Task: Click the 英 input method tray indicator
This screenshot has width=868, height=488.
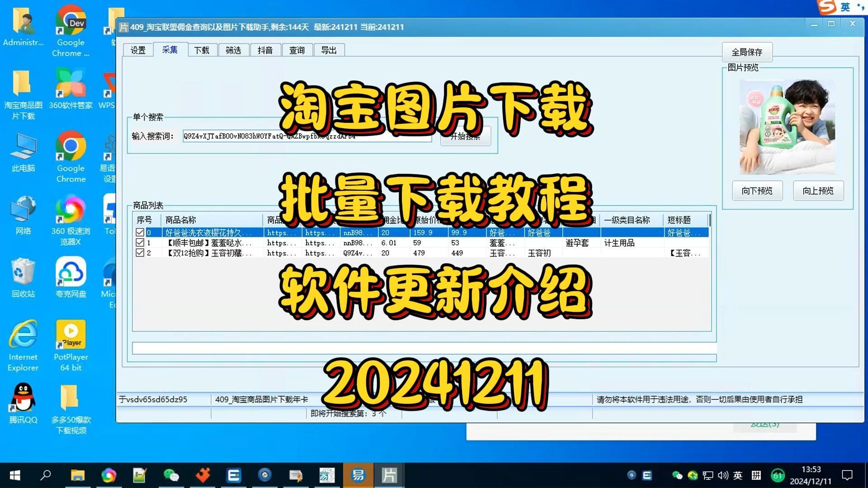Action: pos(738,475)
